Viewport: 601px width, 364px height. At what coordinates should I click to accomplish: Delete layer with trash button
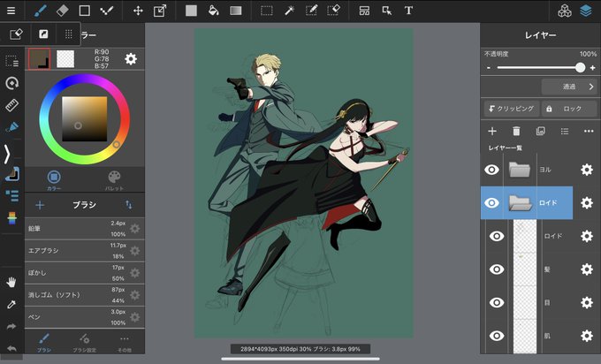[x=516, y=132]
